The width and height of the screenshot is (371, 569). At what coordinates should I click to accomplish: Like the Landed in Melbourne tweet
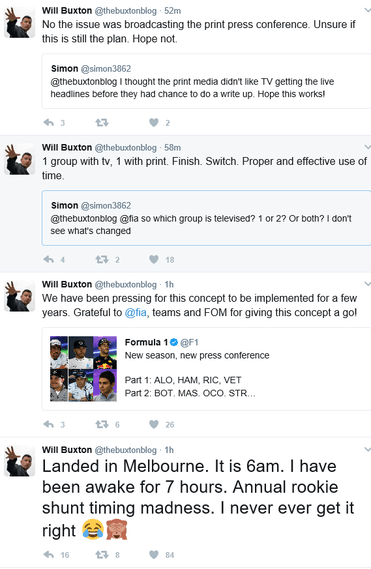[154, 554]
